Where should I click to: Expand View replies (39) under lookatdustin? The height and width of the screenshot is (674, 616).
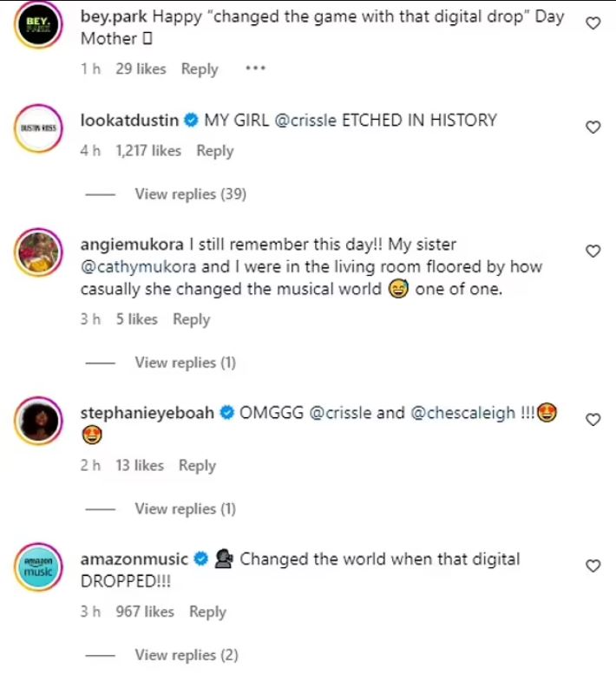pyautogui.click(x=190, y=194)
